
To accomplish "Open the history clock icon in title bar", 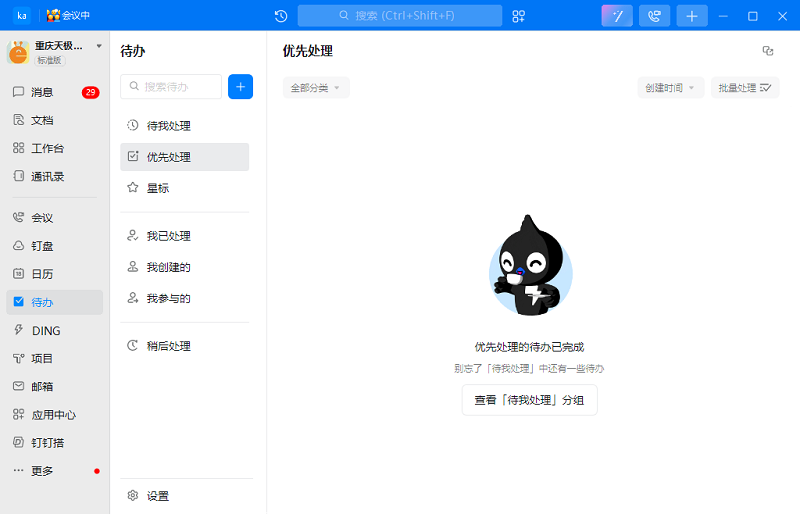I will (281, 16).
